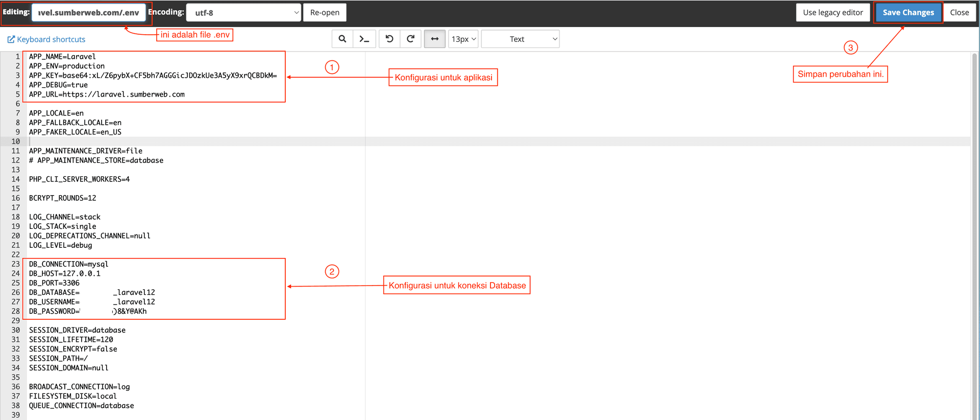Open the utf-8 encoding dropdown

click(x=243, y=12)
